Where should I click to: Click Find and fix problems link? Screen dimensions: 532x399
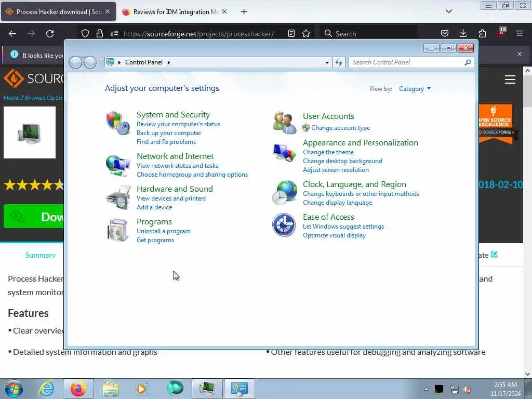coord(166,142)
